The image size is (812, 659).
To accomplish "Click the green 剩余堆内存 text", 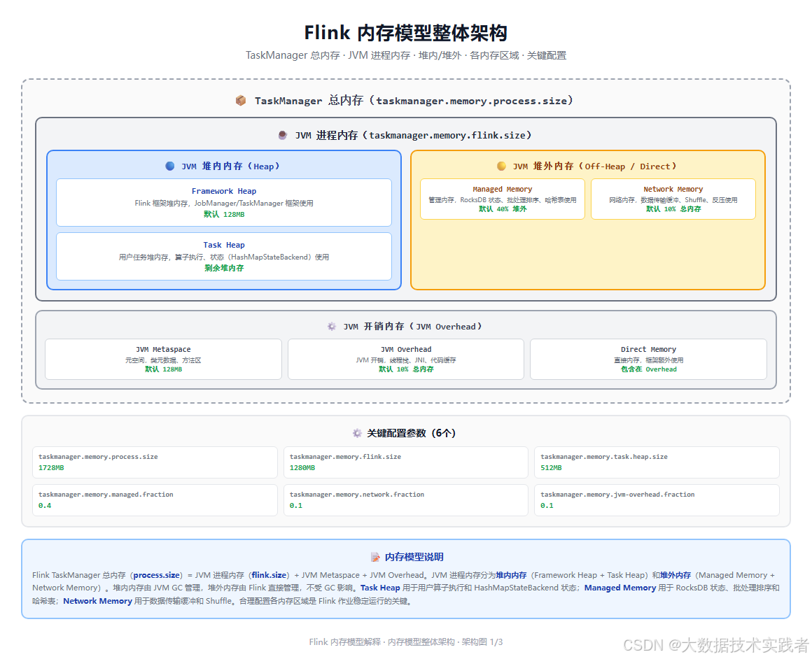I will 224,268.
